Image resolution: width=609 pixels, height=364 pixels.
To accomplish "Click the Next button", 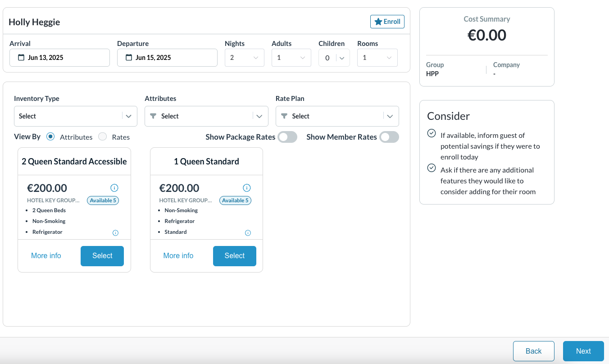I will [583, 351].
